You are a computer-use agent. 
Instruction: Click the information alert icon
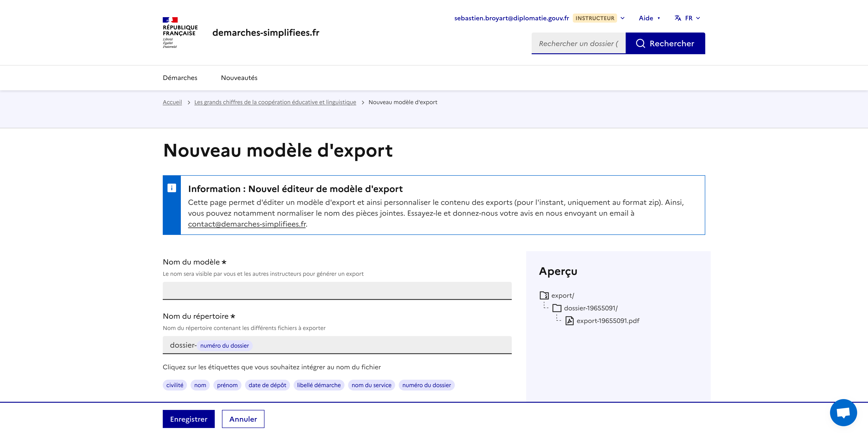pos(172,188)
